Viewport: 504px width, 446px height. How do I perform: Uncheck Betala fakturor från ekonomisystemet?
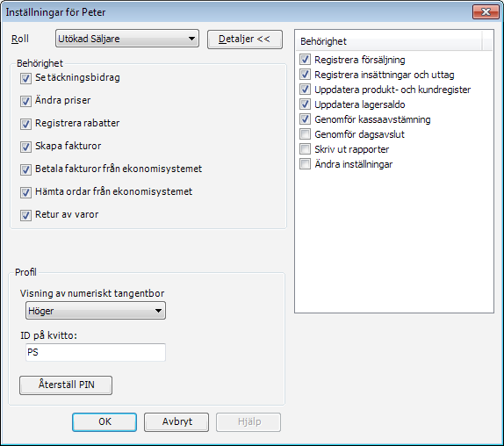tap(25, 169)
